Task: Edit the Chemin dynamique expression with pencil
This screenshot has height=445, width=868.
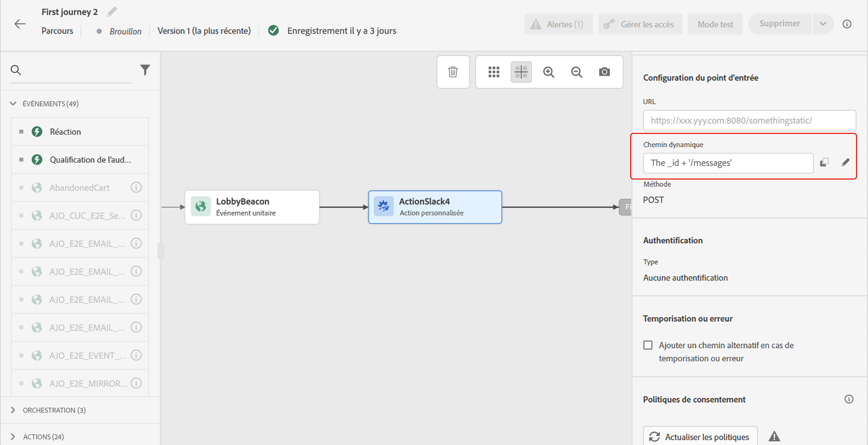Action: 845,163
